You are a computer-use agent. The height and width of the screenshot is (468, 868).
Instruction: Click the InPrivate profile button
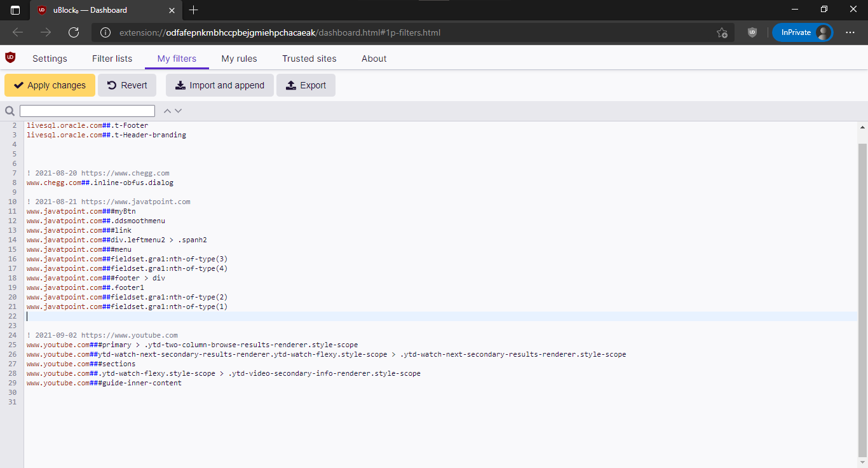(x=802, y=32)
